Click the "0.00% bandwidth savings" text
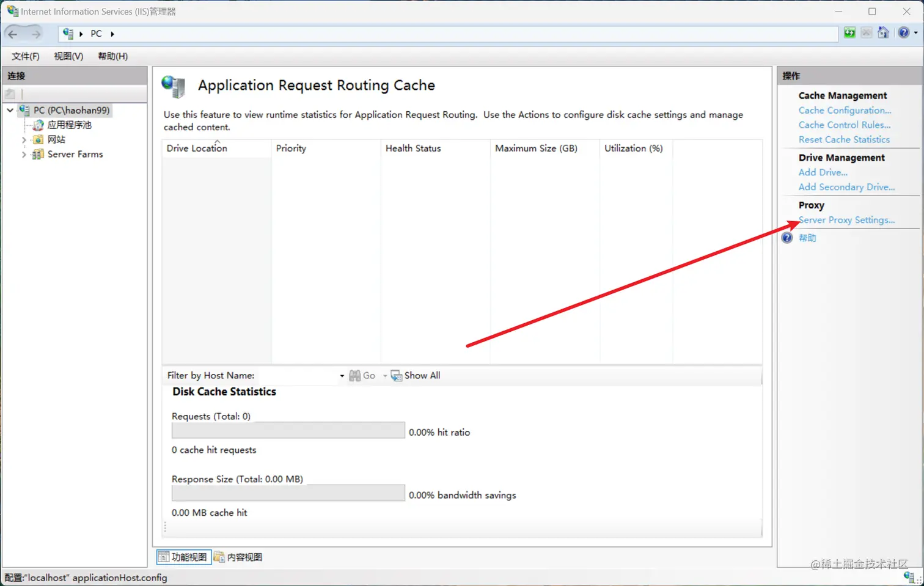Viewport: 924px width, 586px height. (463, 496)
